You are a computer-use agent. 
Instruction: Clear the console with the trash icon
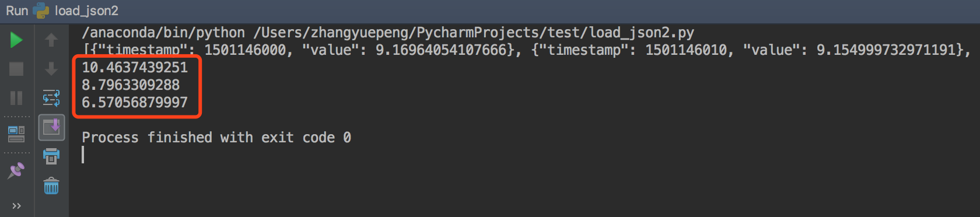click(51, 186)
